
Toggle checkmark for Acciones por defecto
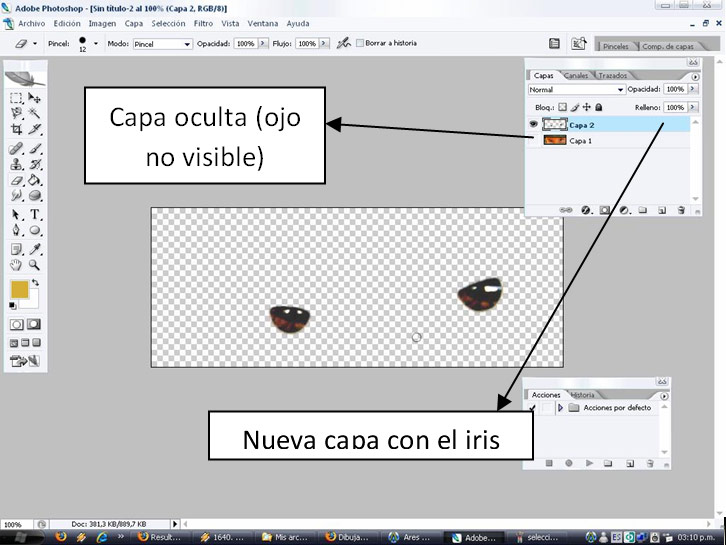coord(532,408)
